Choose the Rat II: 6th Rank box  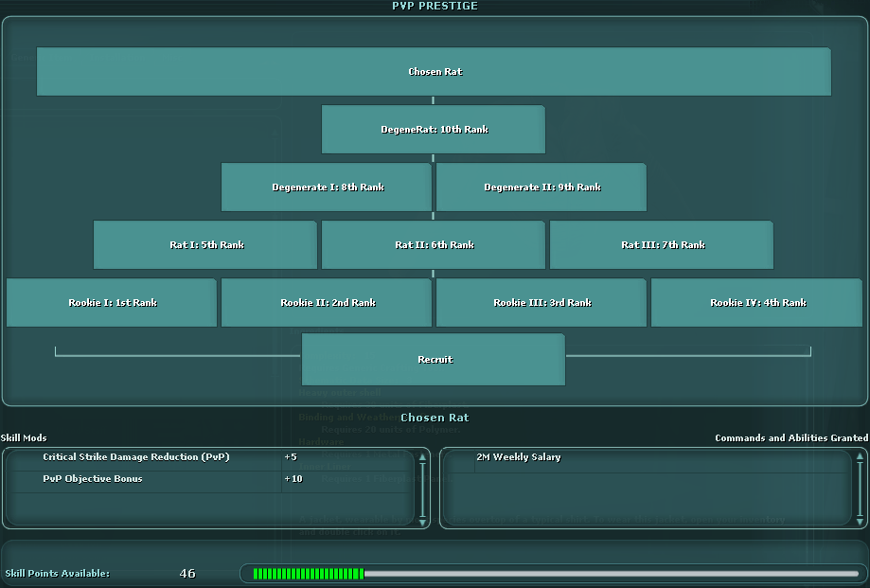[x=433, y=245]
